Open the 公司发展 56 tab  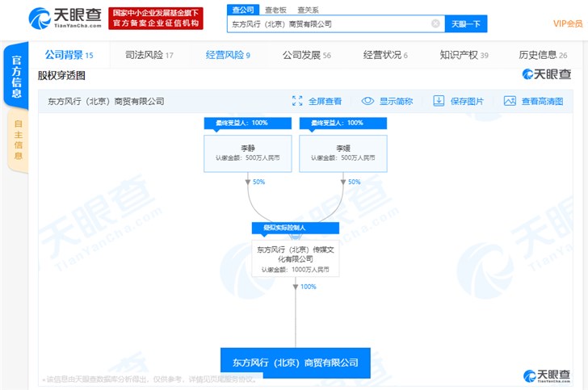pos(307,55)
